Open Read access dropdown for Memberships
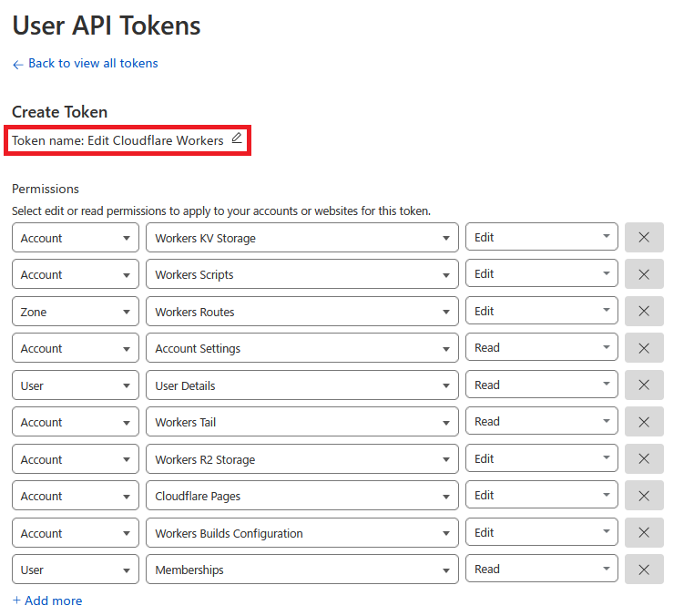This screenshot has height=616, width=694. pyautogui.click(x=542, y=569)
